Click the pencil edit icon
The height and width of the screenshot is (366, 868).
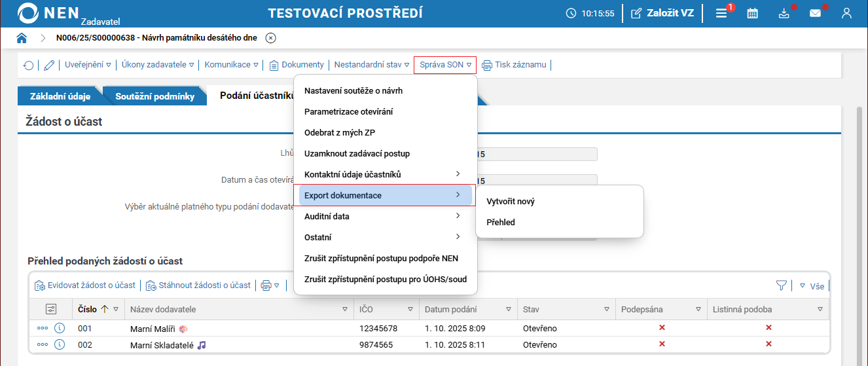[49, 65]
